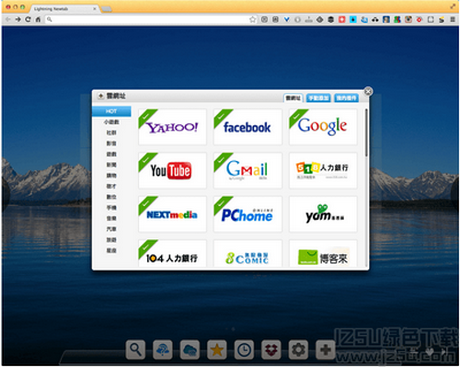Click the magnifier search dock icon
Image resolution: width=460 pixels, height=367 pixels.
[136, 350]
